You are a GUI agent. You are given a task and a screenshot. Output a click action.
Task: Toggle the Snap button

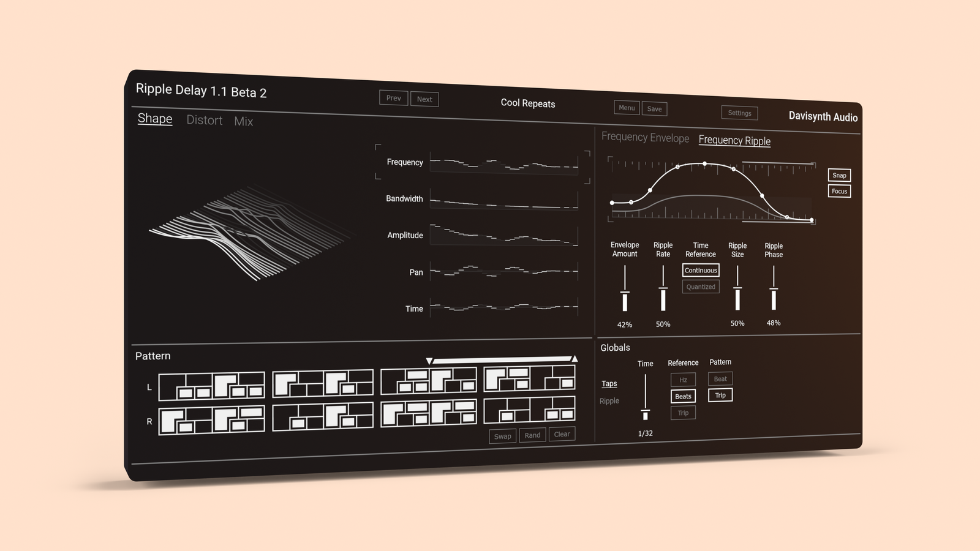[x=839, y=175]
